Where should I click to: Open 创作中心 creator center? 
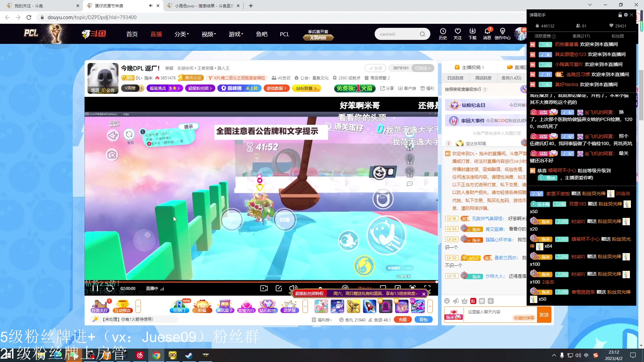(502, 34)
